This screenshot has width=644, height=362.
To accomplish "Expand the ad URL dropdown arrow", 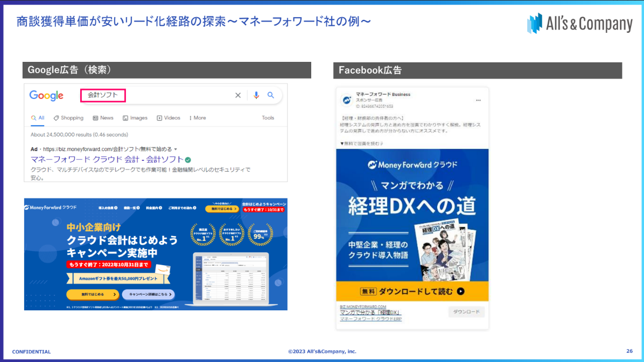I will (176, 150).
